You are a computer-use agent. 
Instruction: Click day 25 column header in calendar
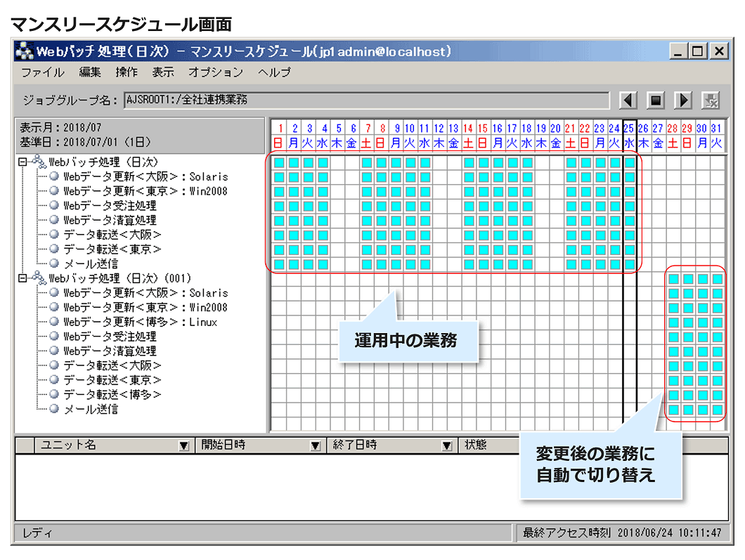tap(629, 135)
